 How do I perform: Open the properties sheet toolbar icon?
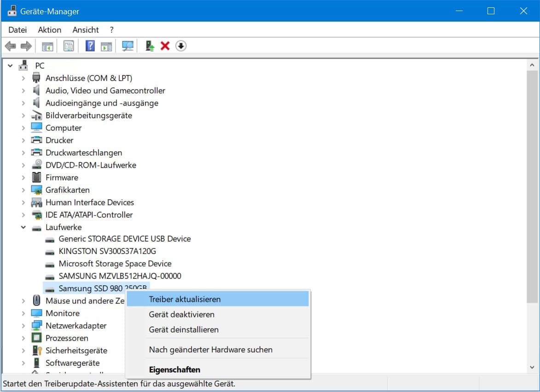click(69, 46)
